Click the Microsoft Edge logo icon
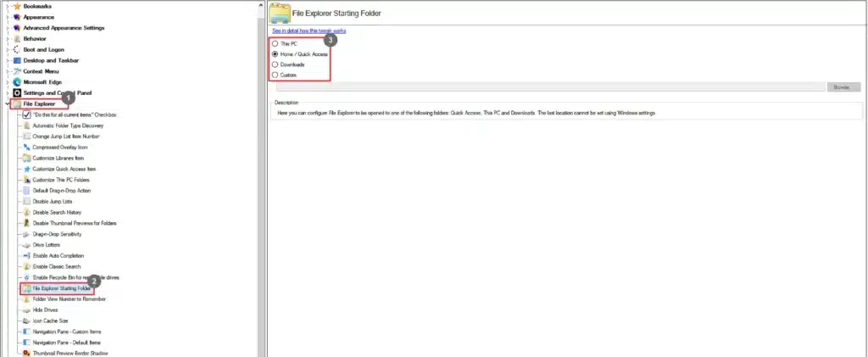The width and height of the screenshot is (868, 357). [17, 82]
